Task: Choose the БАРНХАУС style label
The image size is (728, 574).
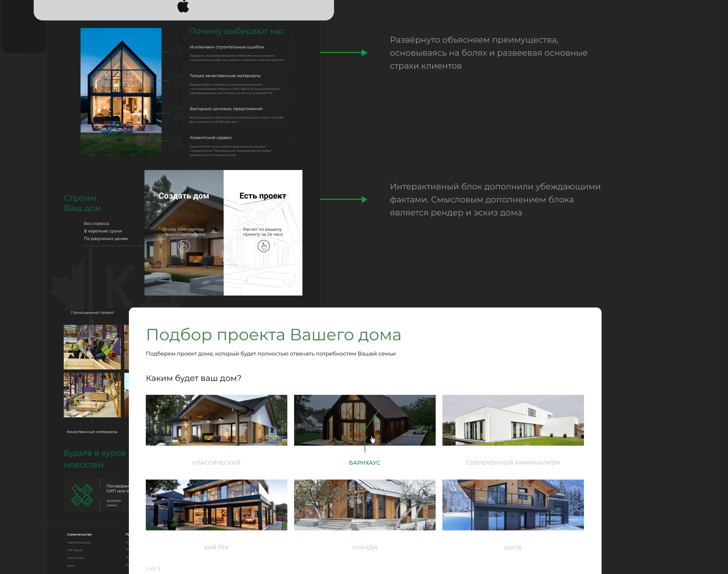Action: pyautogui.click(x=365, y=462)
